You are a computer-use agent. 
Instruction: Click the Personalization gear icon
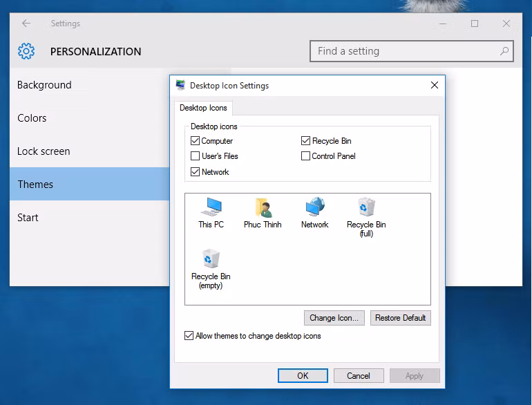(x=26, y=51)
